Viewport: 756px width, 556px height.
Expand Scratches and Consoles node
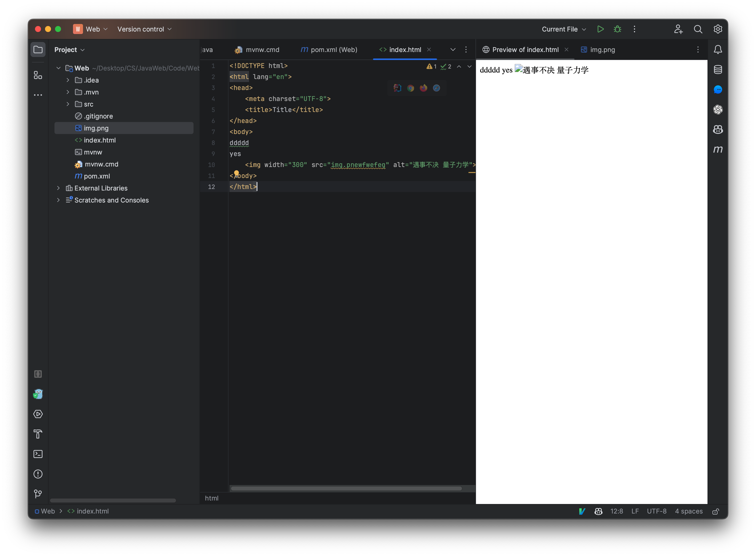(58, 200)
